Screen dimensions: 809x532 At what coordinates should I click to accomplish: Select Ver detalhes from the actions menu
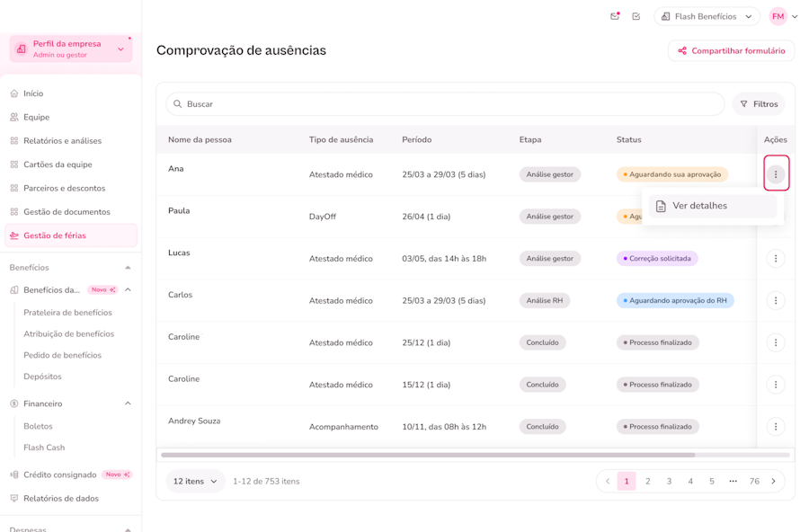point(713,206)
